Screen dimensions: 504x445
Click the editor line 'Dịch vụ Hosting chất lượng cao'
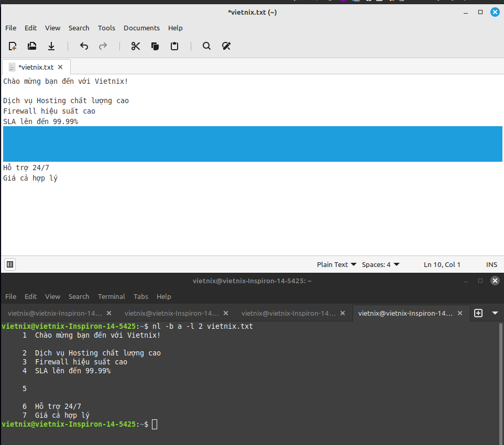(x=66, y=101)
